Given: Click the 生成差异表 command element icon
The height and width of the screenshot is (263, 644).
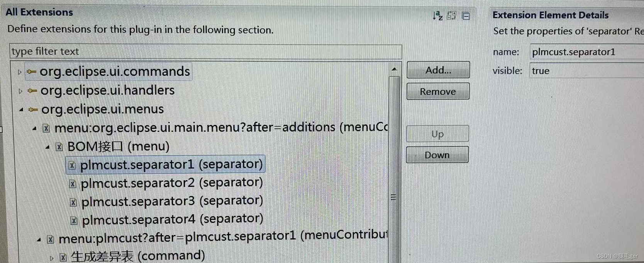Looking at the screenshot, I should (x=63, y=257).
